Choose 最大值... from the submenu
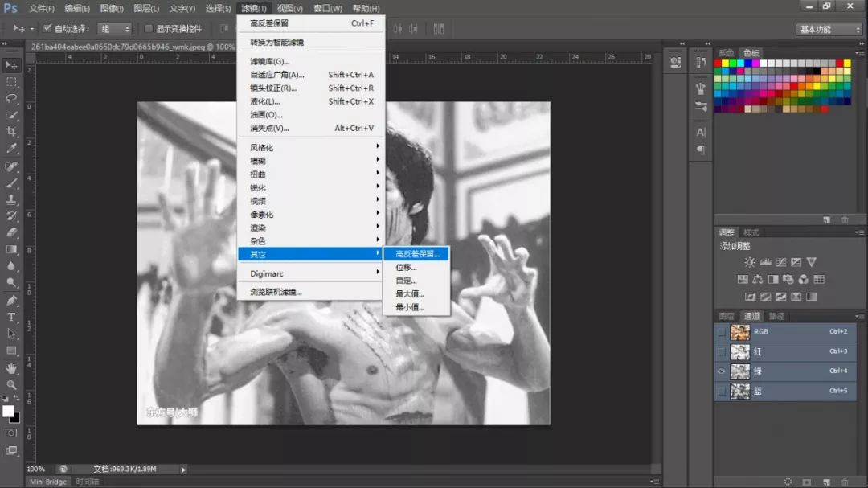This screenshot has height=488, width=868. click(416, 293)
